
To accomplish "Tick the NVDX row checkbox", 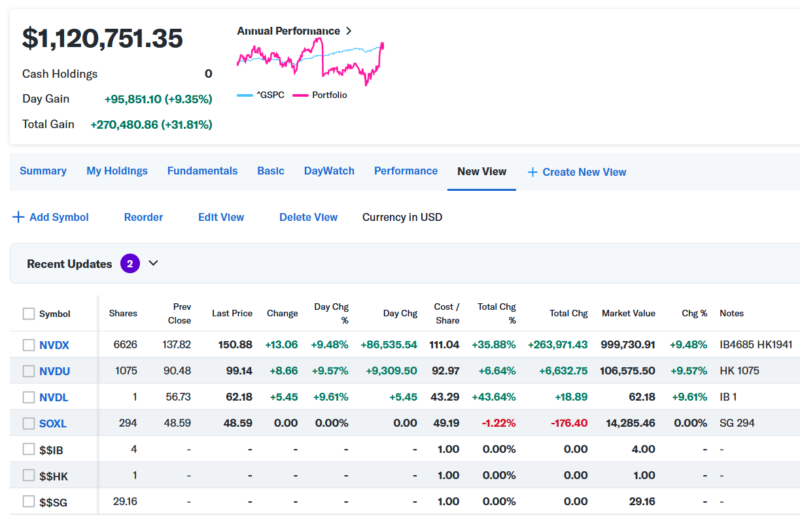I will coord(28,345).
